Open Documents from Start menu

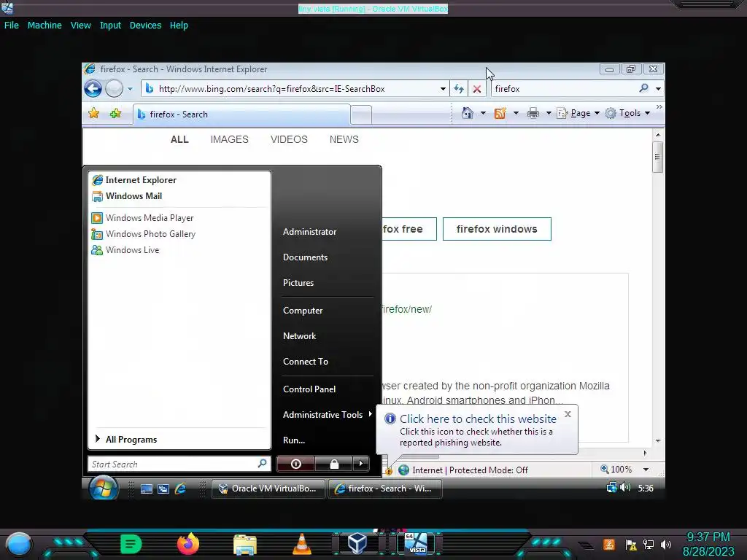tap(306, 257)
